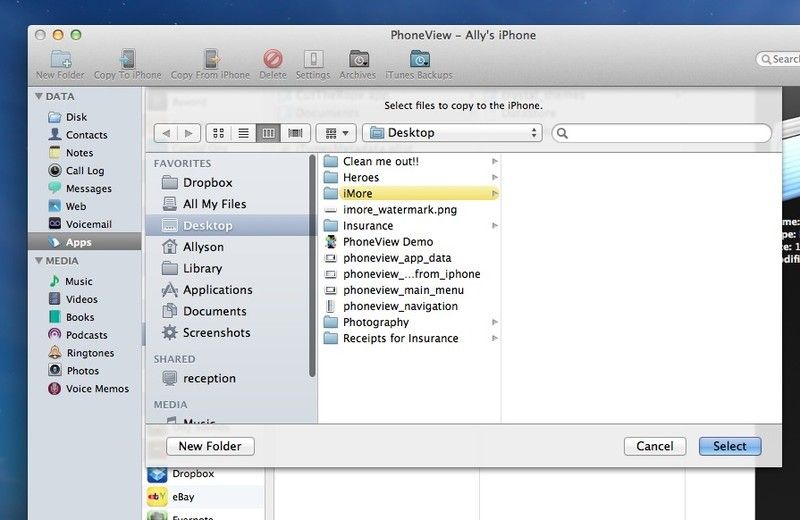Collapse the DATA section disclosure triangle

(x=39, y=97)
